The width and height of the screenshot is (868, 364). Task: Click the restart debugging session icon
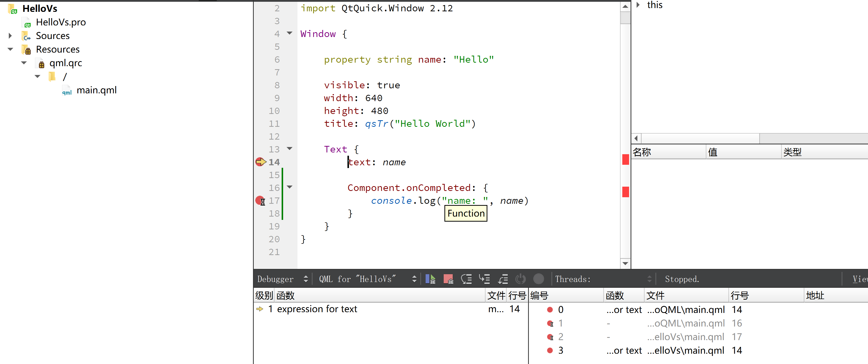click(520, 279)
